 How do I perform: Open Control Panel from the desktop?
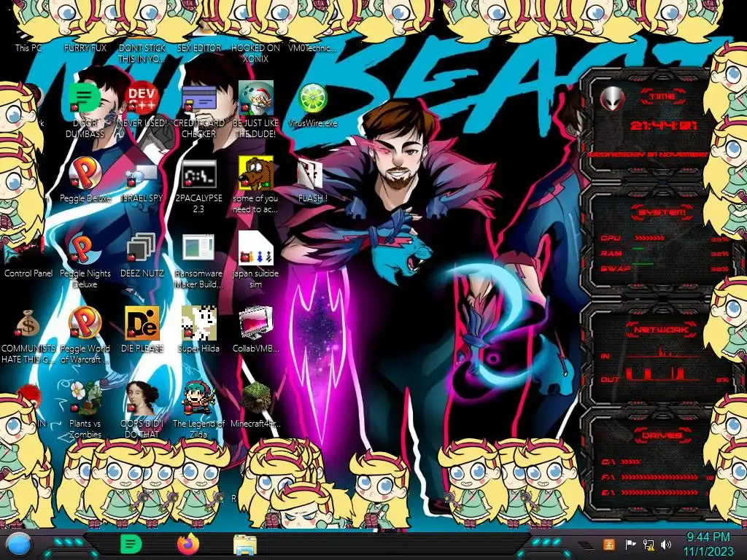[28, 273]
